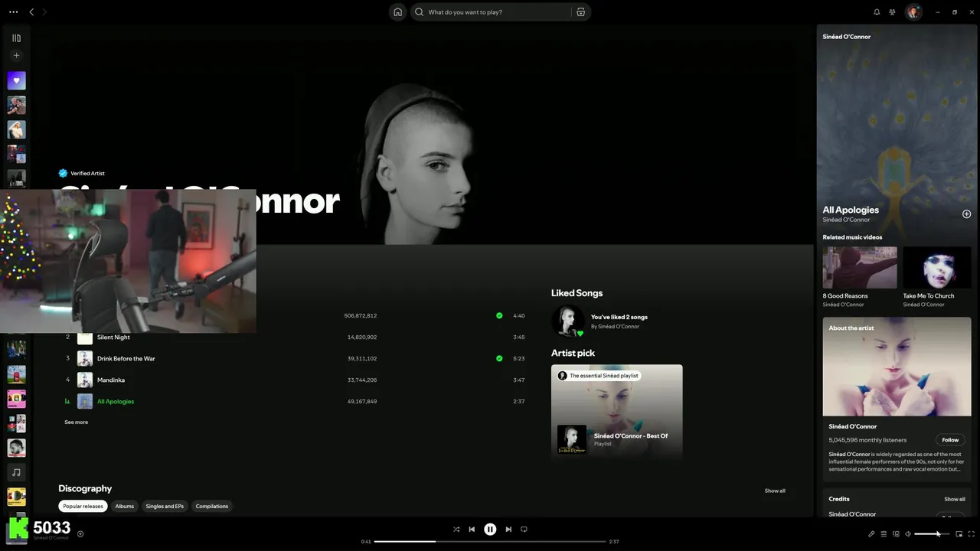Image resolution: width=980 pixels, height=551 pixels.
Task: Skip to the next track
Action: [508, 529]
